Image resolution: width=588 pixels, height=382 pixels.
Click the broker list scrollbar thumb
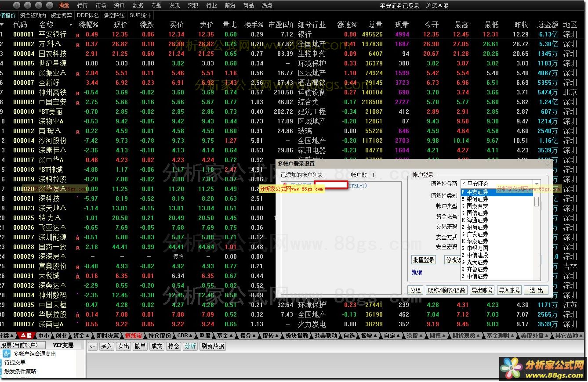537,201
